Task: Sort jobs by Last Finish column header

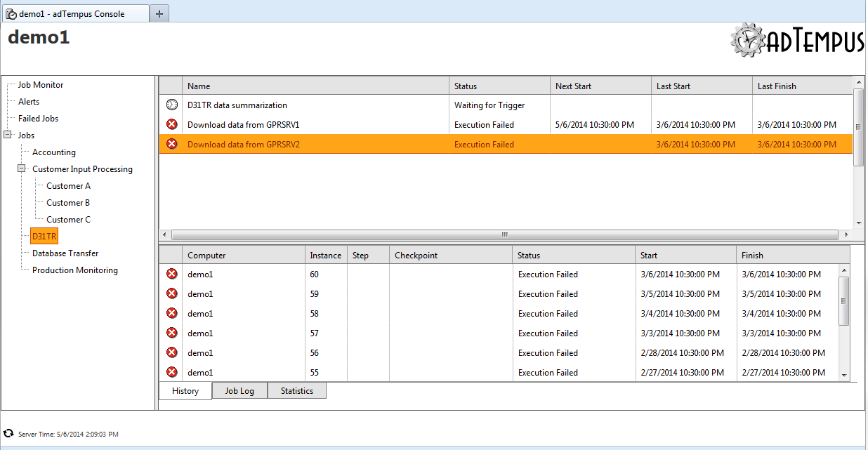Action: point(803,86)
